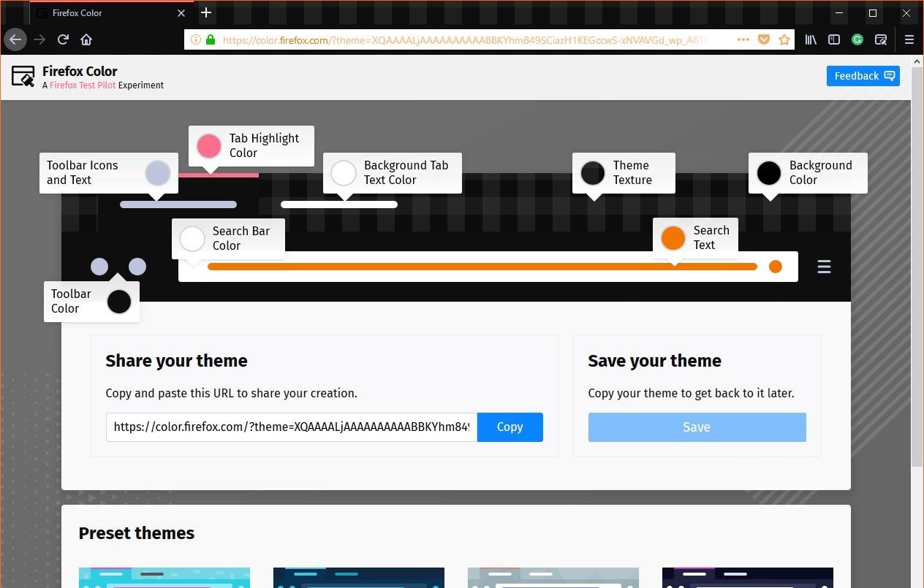Pick the Search Text color swatch

point(673,238)
